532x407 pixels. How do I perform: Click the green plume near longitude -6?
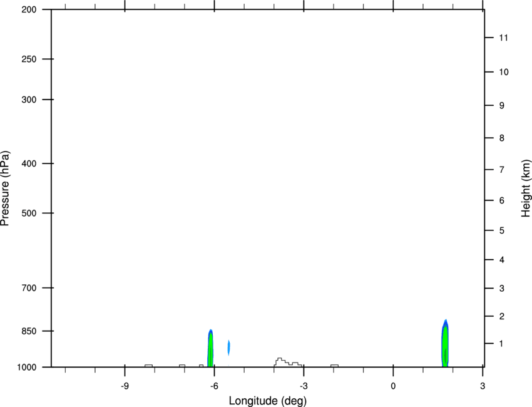click(210, 348)
